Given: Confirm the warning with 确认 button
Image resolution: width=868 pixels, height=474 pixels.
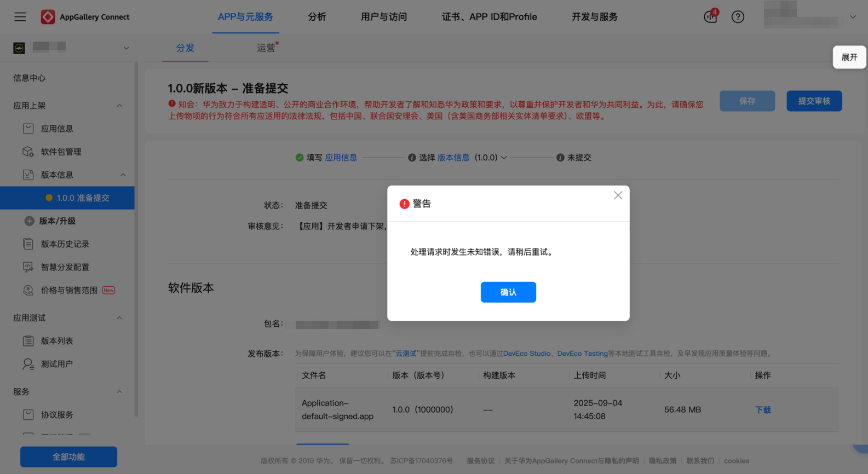Looking at the screenshot, I should tap(508, 292).
